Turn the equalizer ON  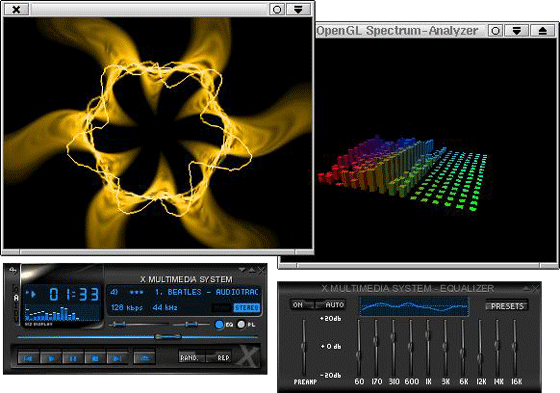(x=302, y=305)
